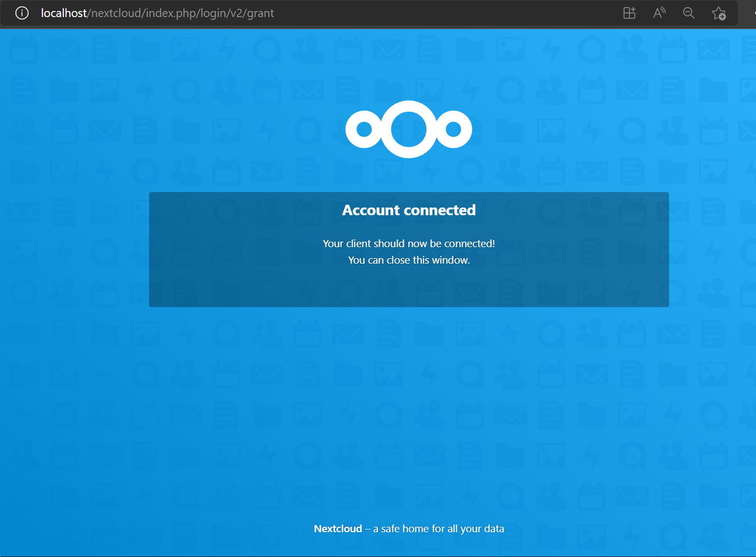Click the localhost portion of the URL

pyautogui.click(x=64, y=13)
